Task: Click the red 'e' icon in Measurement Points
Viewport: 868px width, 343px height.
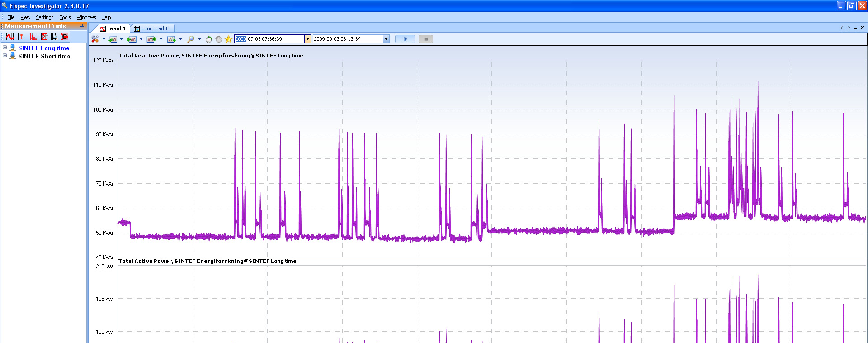Action: tap(65, 37)
